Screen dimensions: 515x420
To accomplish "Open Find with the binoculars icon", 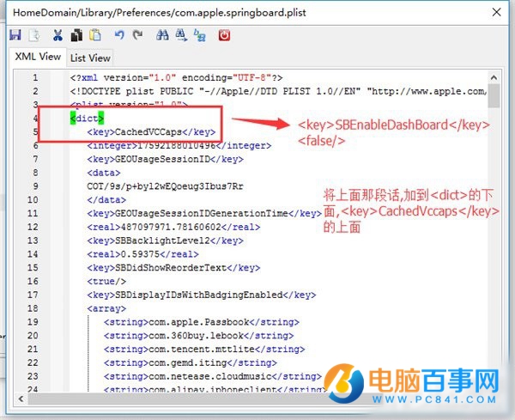I will click(162, 35).
